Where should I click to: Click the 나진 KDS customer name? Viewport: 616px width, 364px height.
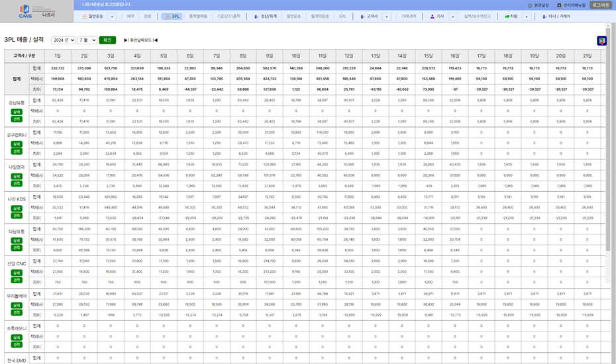pos(17,199)
